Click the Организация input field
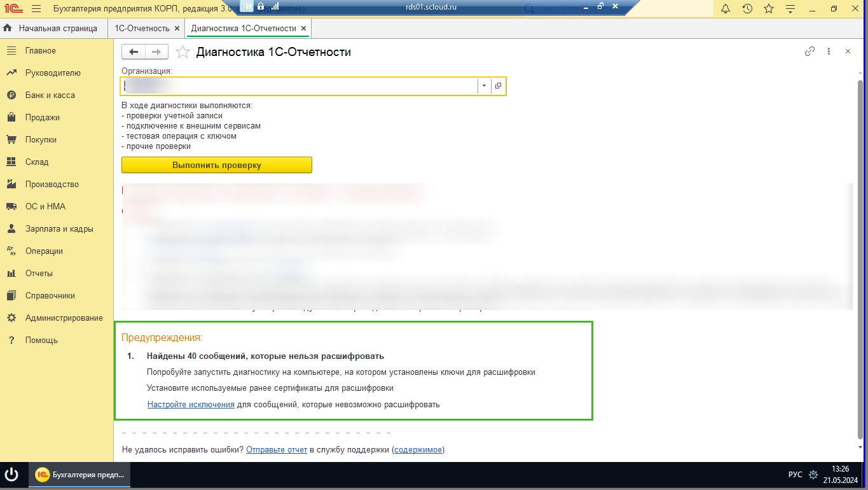 point(300,86)
